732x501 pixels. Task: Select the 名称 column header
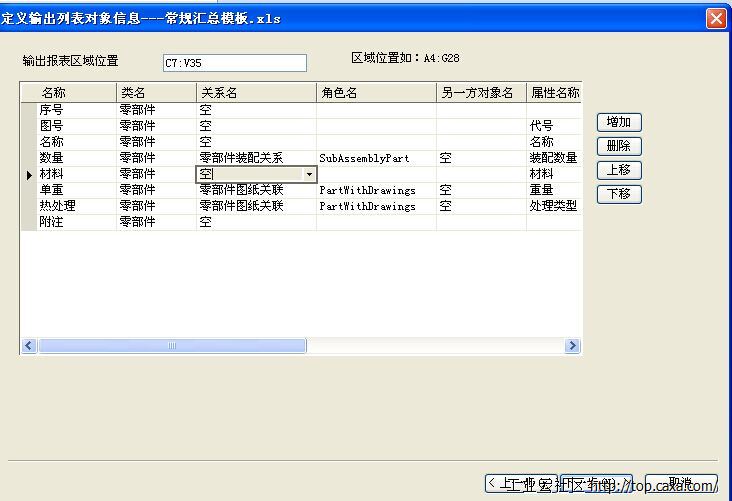76,93
